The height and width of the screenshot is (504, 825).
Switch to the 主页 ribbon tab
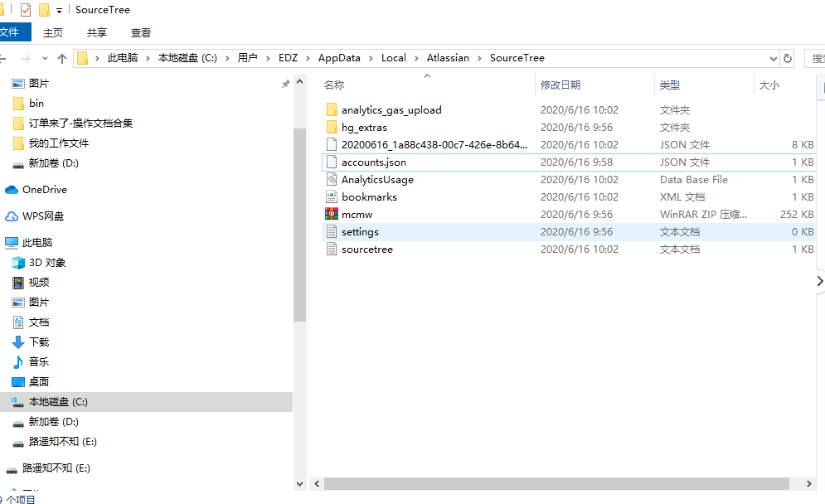(53, 32)
